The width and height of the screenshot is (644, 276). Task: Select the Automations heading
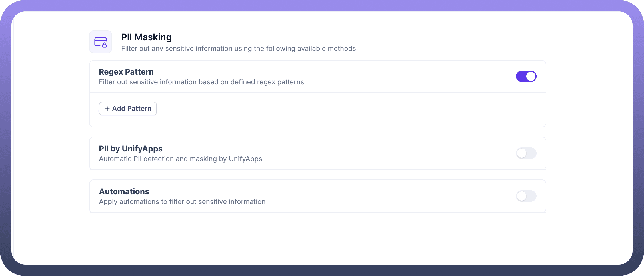pos(124,191)
